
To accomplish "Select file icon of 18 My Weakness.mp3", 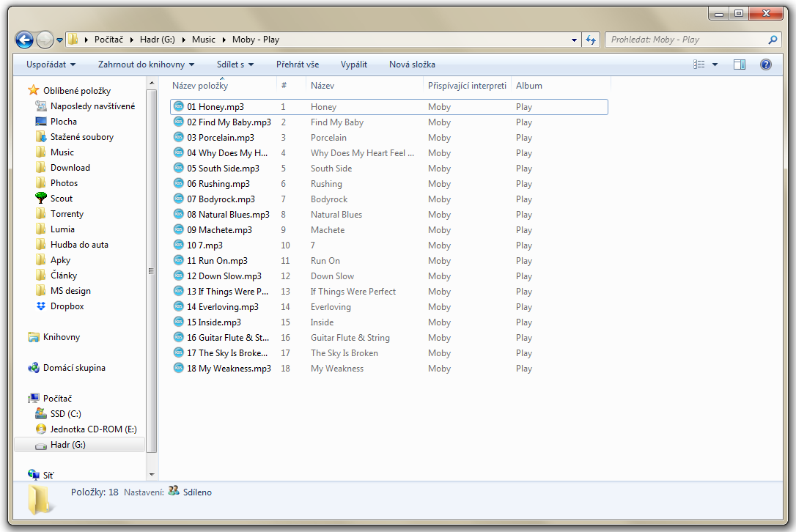I will click(178, 368).
